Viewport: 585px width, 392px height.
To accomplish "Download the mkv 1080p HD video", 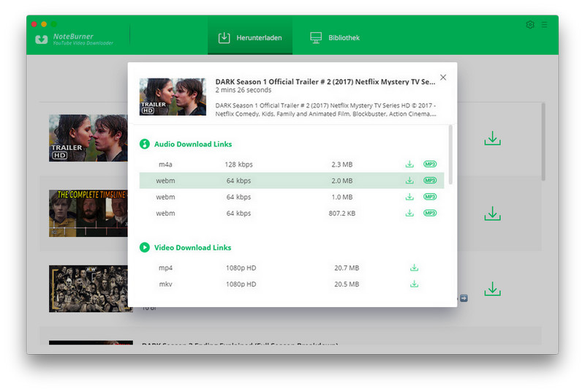I will coord(414,284).
